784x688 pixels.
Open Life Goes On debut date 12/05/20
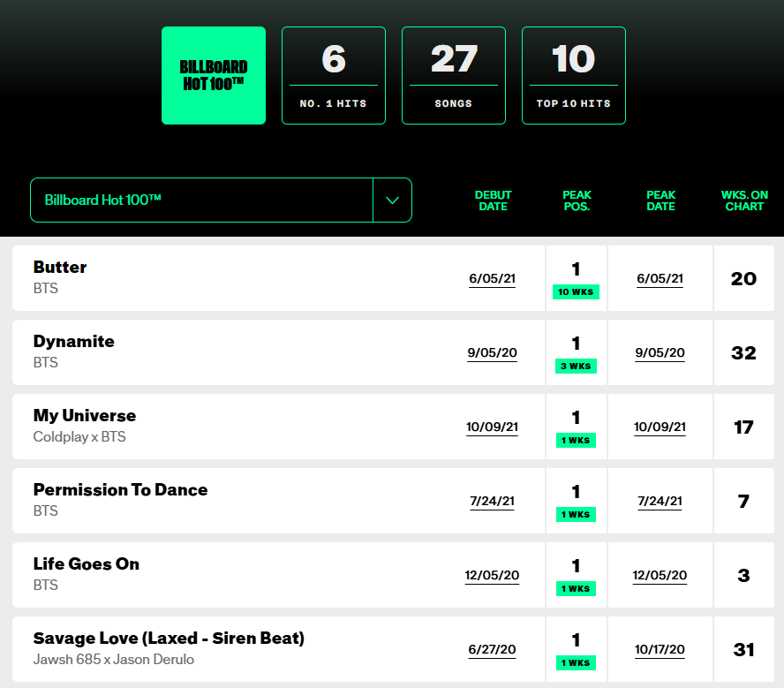[492, 576]
